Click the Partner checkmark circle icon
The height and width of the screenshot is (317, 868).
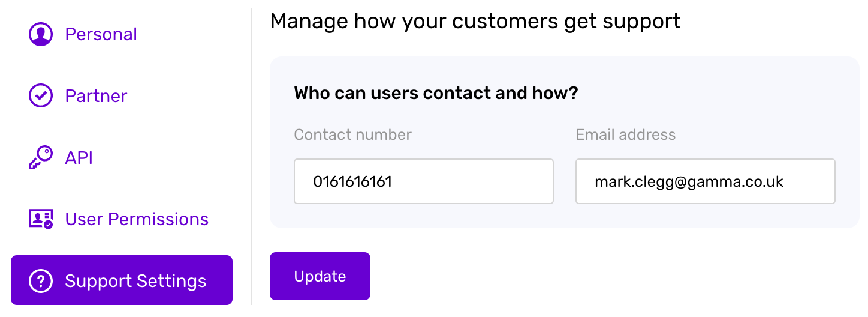tap(41, 95)
